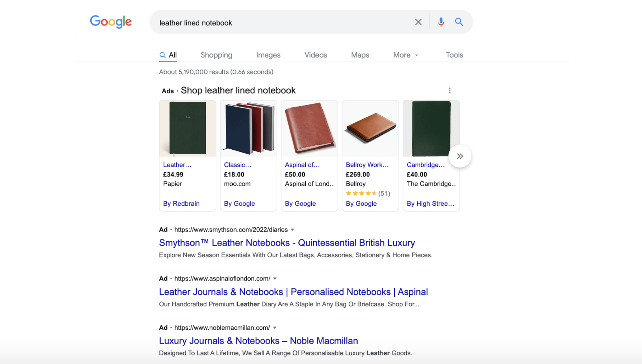
Task: Click the 'Bellroy' seller name
Action: click(x=356, y=184)
